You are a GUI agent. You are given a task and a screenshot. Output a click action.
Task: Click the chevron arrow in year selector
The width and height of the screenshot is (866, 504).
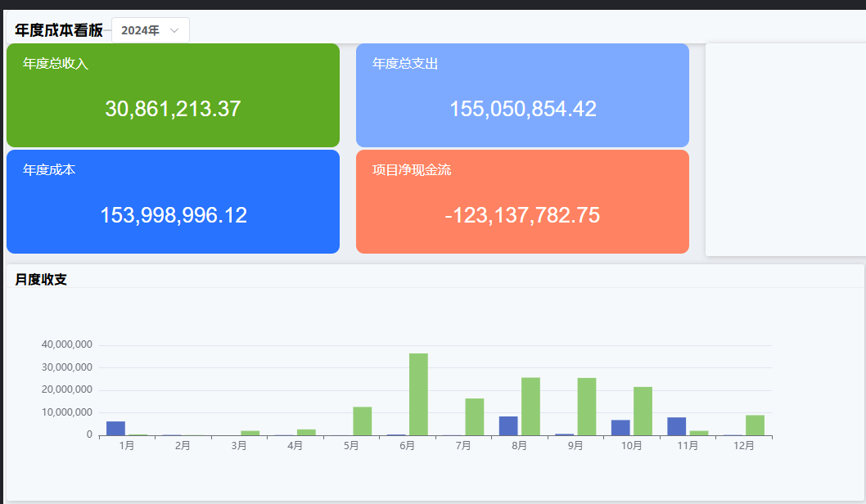174,30
